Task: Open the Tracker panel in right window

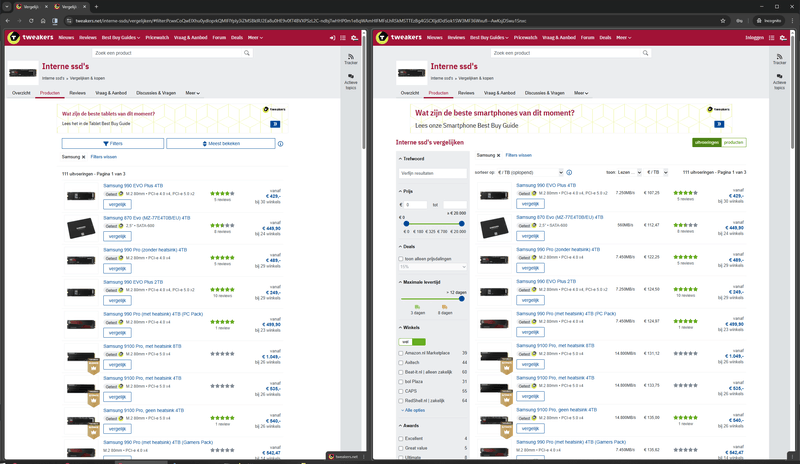Action: pyautogui.click(x=779, y=59)
